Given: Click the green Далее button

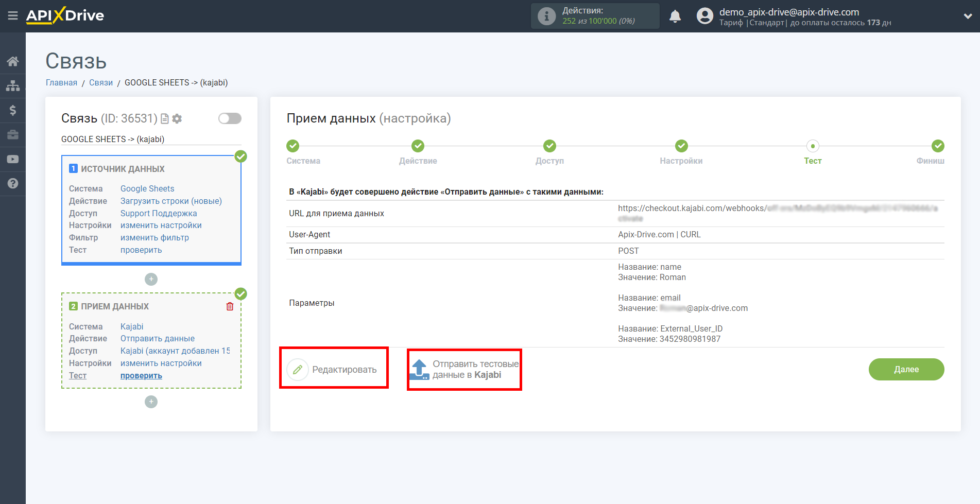Looking at the screenshot, I should (x=906, y=370).
